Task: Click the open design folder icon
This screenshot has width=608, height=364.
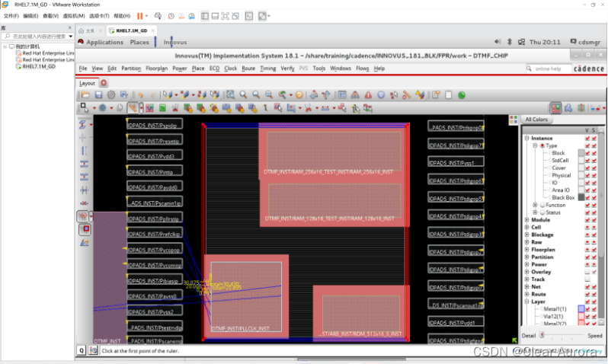Action: (85, 95)
